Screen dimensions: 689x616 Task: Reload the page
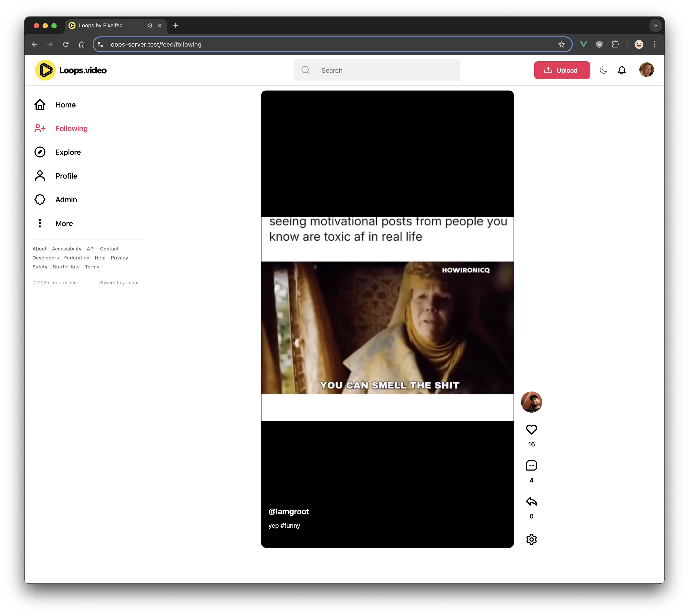[x=66, y=44]
